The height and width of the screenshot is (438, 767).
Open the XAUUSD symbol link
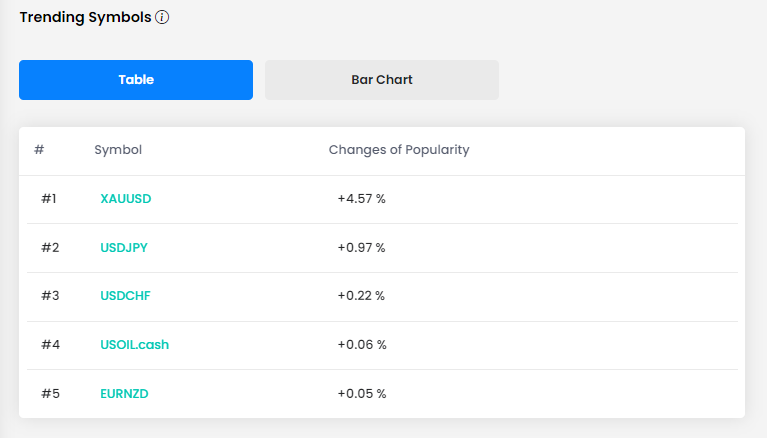(126, 199)
